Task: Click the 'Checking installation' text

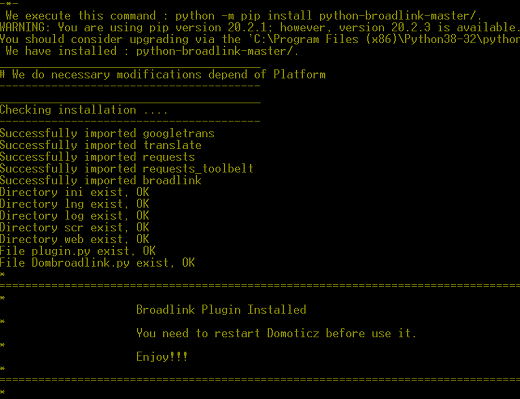Action: pyautogui.click(x=84, y=110)
